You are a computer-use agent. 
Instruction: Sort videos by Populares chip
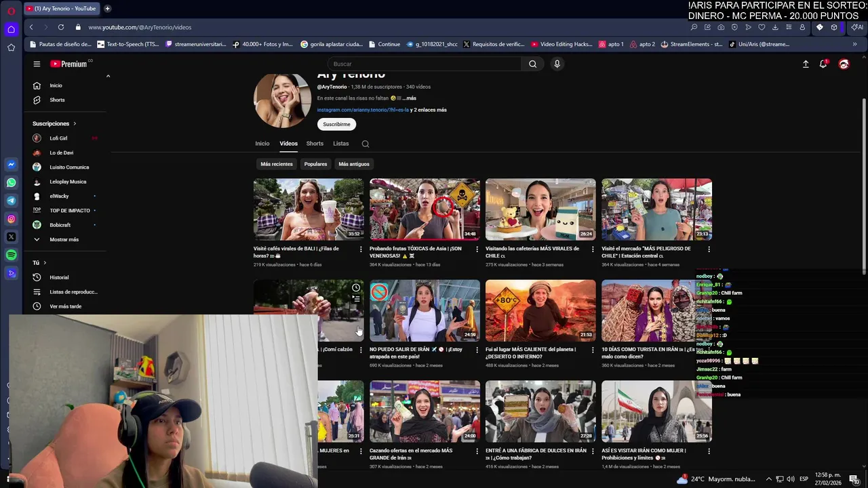[315, 164]
